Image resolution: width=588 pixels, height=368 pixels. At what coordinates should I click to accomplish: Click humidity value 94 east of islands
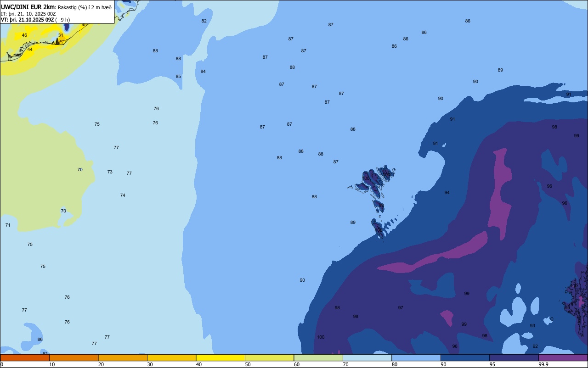tap(447, 193)
